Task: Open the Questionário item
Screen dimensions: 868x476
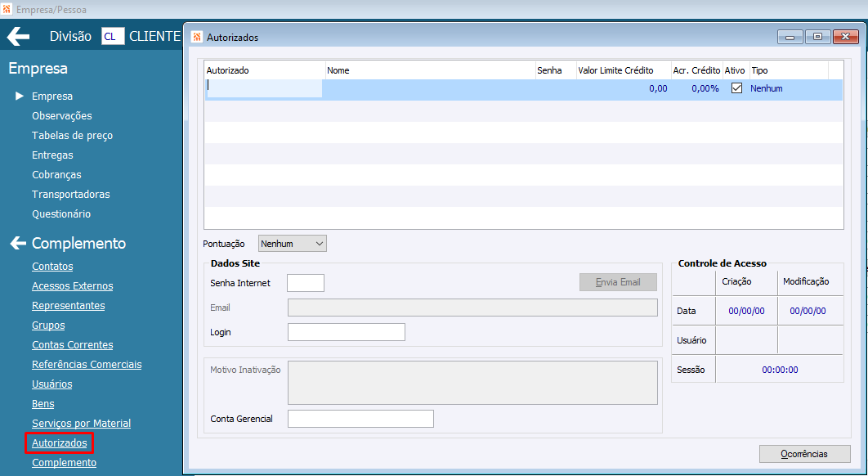Action: click(x=61, y=214)
